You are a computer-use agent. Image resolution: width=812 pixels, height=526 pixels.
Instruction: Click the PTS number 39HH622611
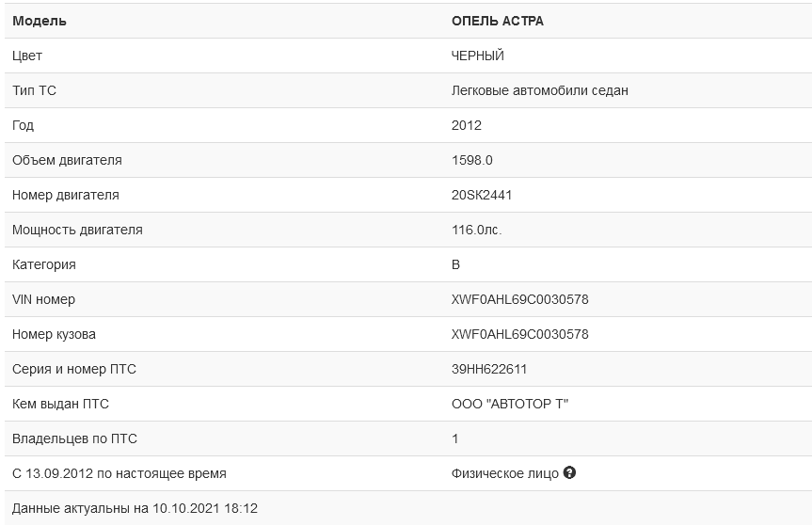pyautogui.click(x=489, y=369)
